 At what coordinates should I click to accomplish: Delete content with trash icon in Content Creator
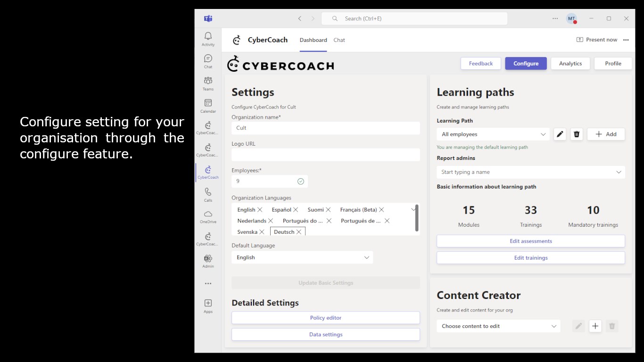tap(612, 326)
